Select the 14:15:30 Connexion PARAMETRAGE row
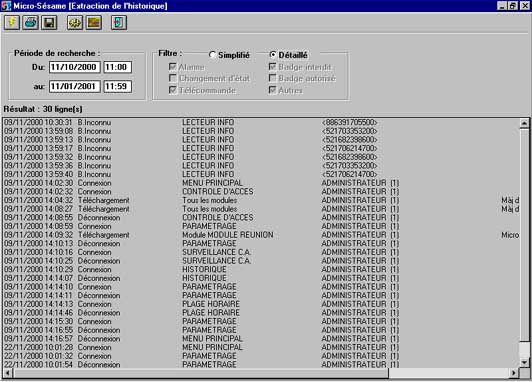The height and width of the screenshot is (382, 532). [261, 321]
